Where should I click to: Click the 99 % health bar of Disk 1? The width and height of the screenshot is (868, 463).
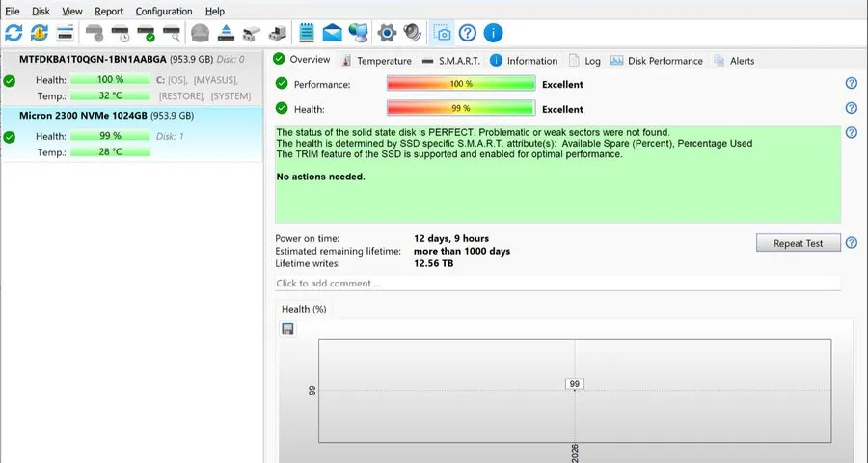click(110, 136)
